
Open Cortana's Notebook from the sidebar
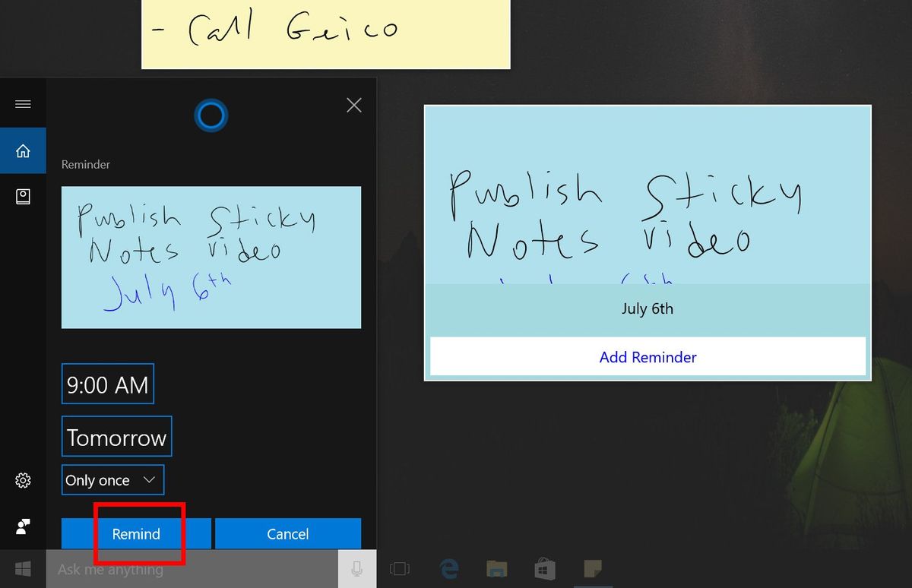(x=23, y=196)
